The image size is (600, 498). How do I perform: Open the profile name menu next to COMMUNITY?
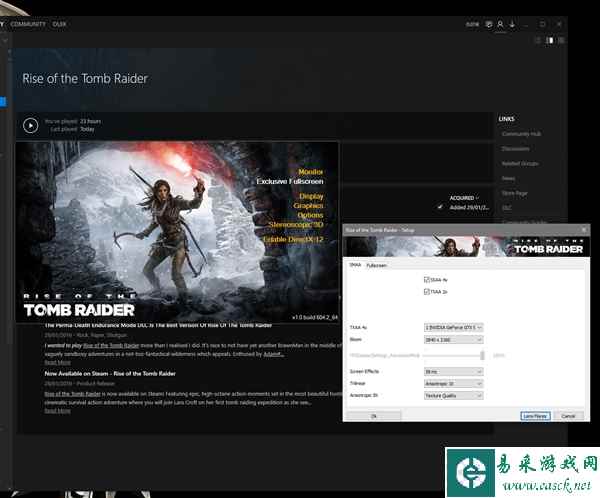pyautogui.click(x=59, y=24)
